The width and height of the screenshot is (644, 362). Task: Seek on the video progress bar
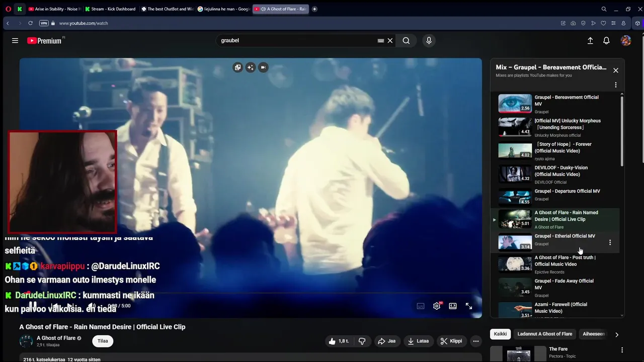(x=251, y=293)
